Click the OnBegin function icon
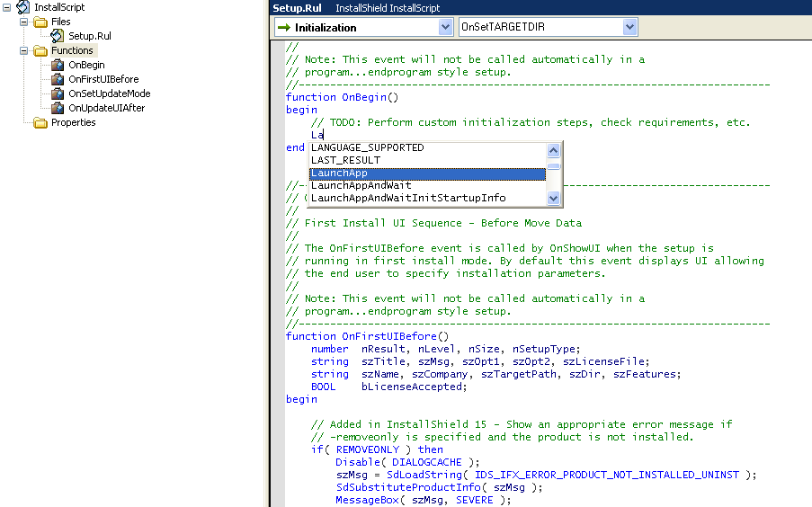The width and height of the screenshot is (812, 507). [x=58, y=65]
